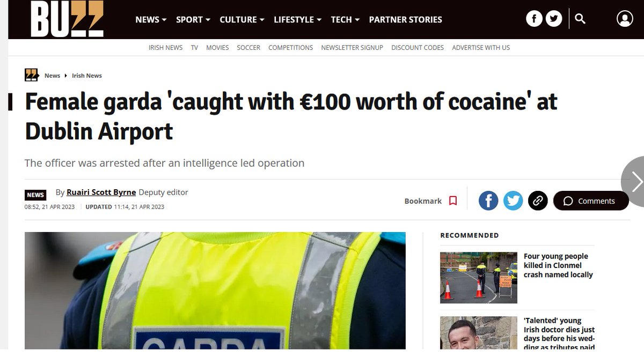Expand the NEWS dropdown menu
This screenshot has height=357, width=644.
(x=151, y=19)
